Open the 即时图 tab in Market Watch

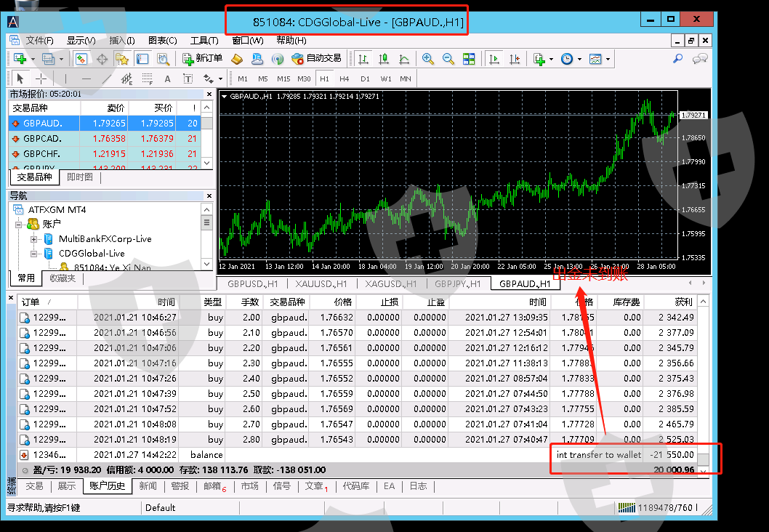[80, 177]
